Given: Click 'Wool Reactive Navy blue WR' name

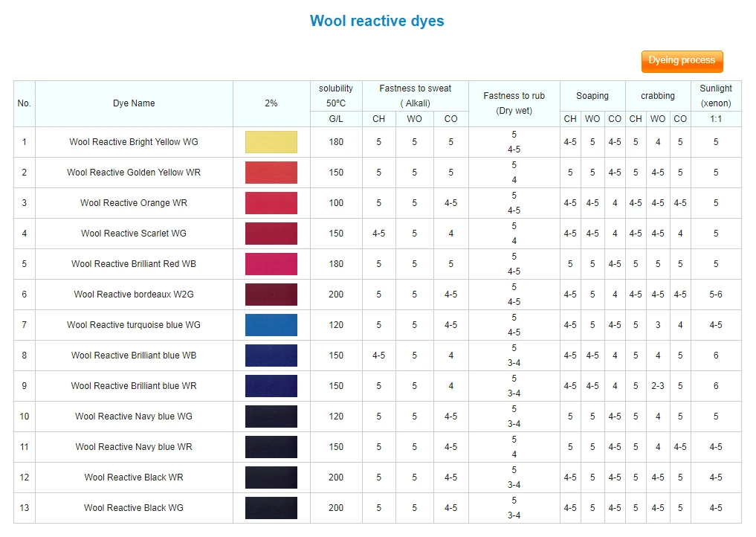Looking at the screenshot, I should [134, 447].
